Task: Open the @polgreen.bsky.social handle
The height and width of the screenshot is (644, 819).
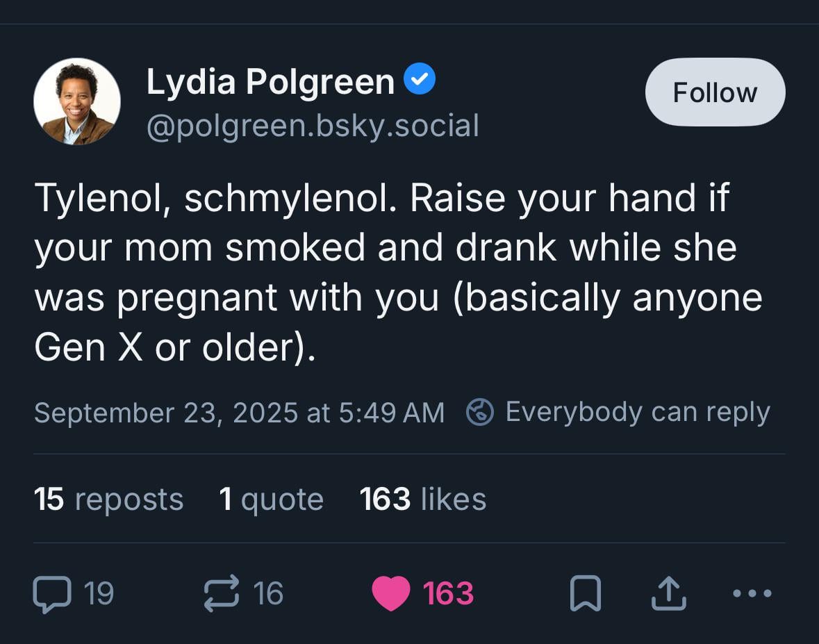Action: click(x=313, y=126)
